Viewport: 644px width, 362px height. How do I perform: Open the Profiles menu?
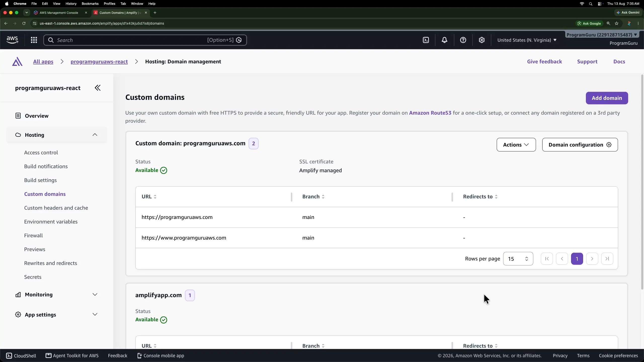pyautogui.click(x=109, y=4)
